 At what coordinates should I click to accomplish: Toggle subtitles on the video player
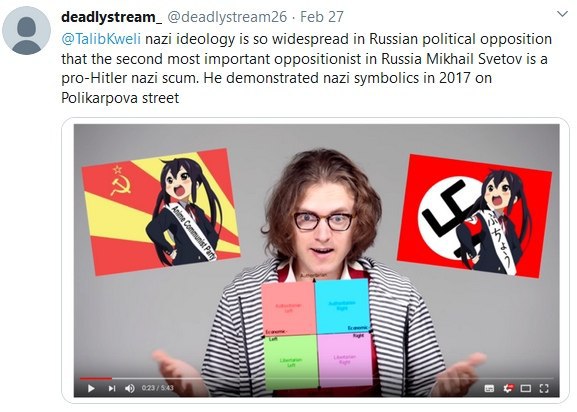489,388
